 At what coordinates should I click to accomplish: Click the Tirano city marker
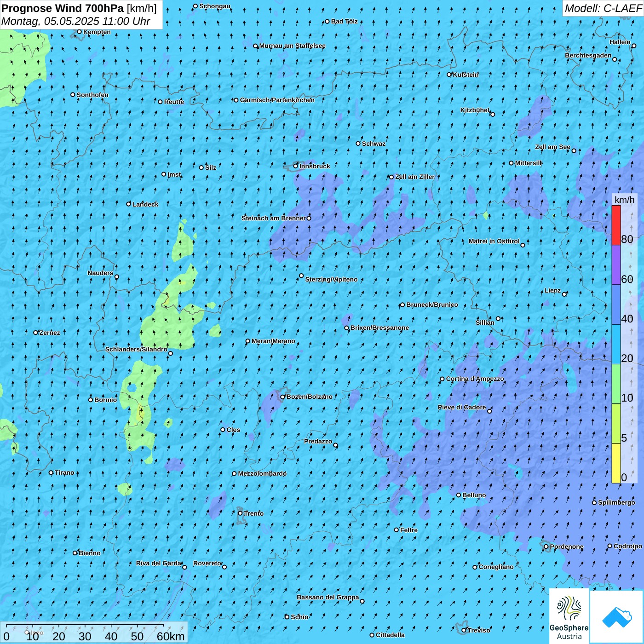pos(51,473)
